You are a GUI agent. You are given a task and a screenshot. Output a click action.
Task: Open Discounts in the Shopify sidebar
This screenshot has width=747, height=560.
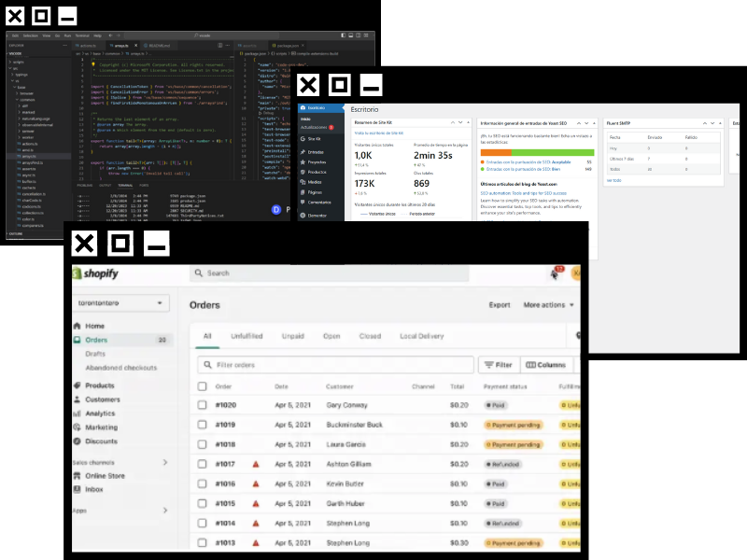[x=95, y=441]
